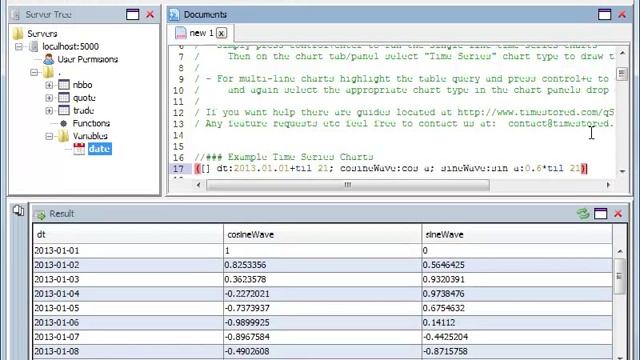Expand the trade table node

(x=49, y=111)
